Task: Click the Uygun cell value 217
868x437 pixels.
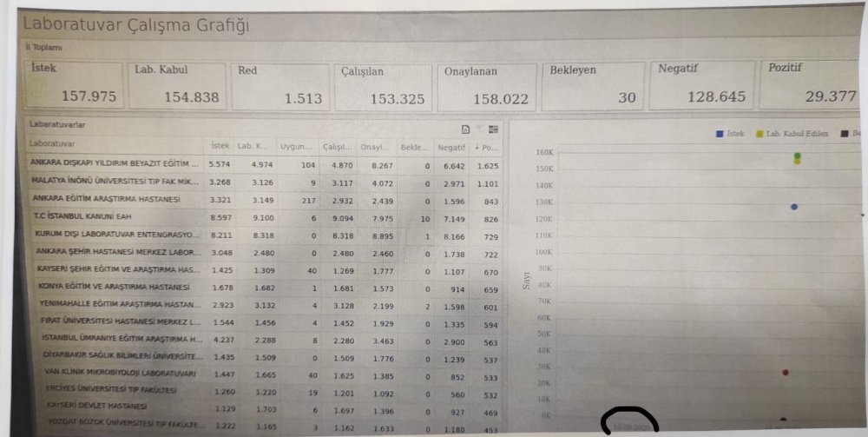Action: click(x=308, y=201)
